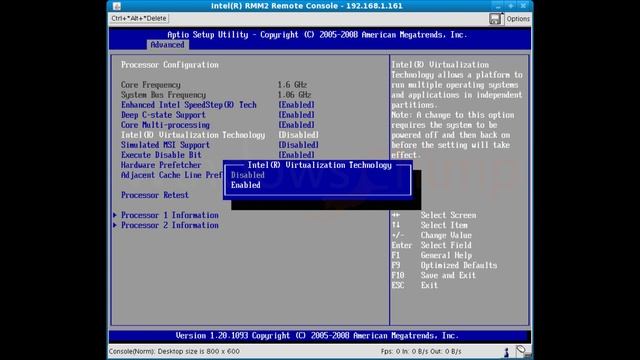This screenshot has width=640, height=360.
Task: Select Simulated MSI Support option
Action: tap(165, 145)
